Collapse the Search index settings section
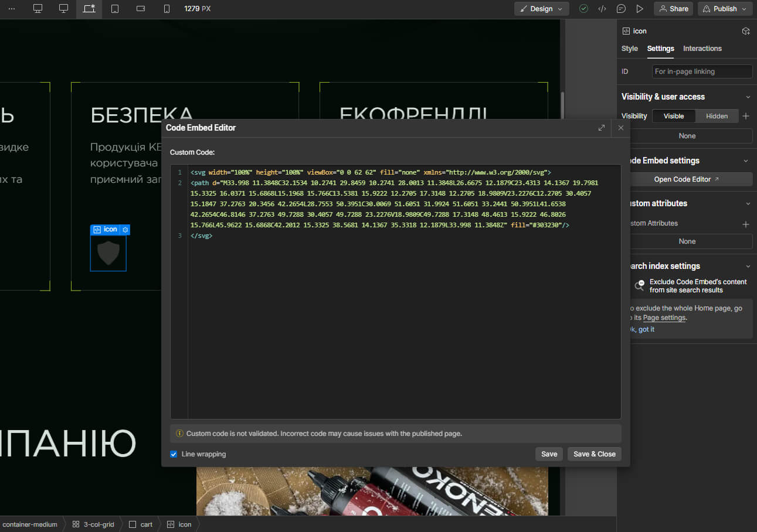This screenshot has width=757, height=532. (748, 266)
